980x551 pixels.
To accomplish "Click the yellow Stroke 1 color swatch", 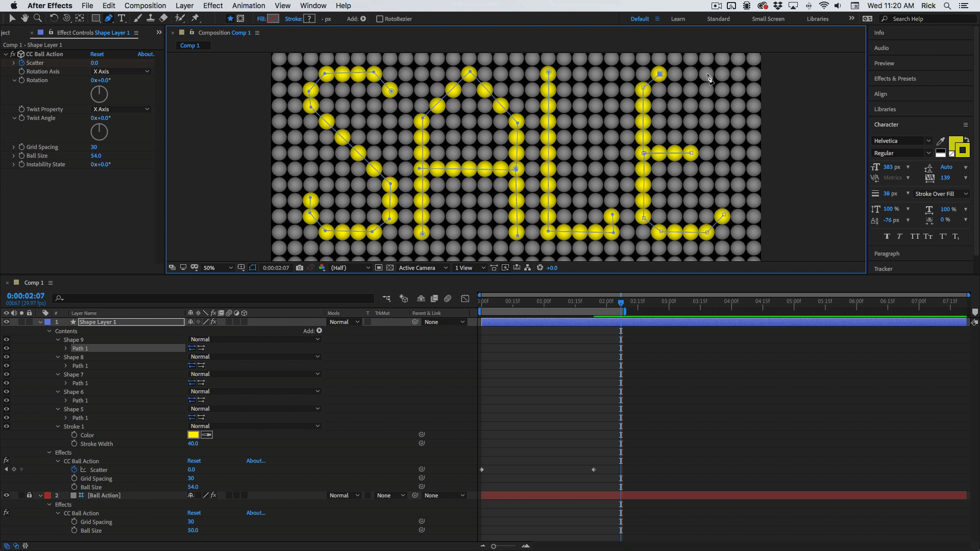I will tap(193, 435).
